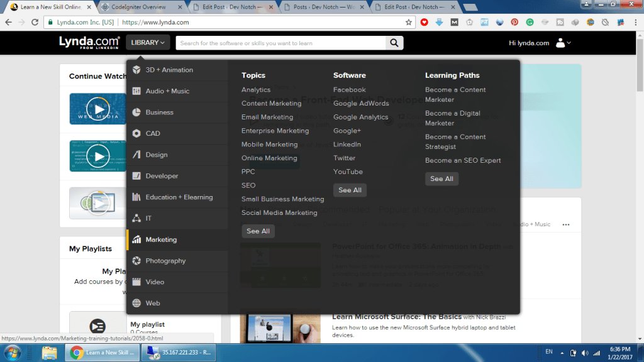Open Learn Microsoft Surface: The Basics
This screenshot has width=644, height=362.
click(x=397, y=317)
